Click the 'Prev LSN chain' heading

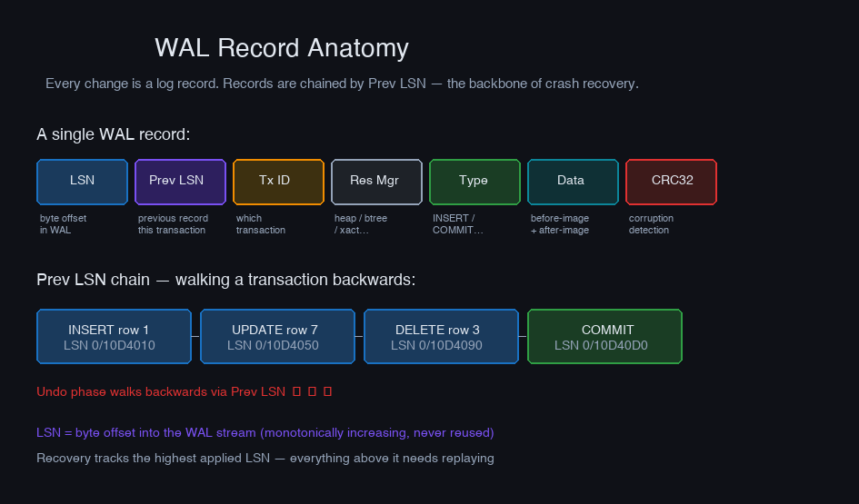(225, 281)
